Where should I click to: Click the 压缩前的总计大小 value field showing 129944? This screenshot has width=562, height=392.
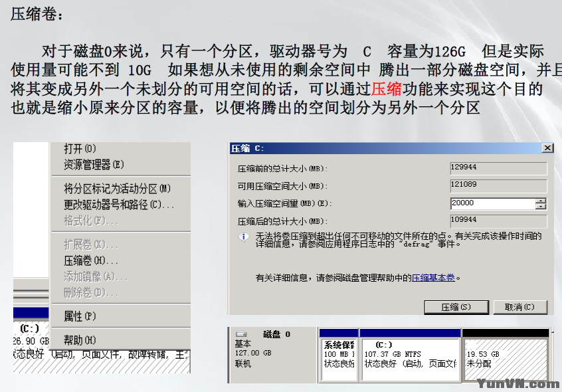(498, 169)
